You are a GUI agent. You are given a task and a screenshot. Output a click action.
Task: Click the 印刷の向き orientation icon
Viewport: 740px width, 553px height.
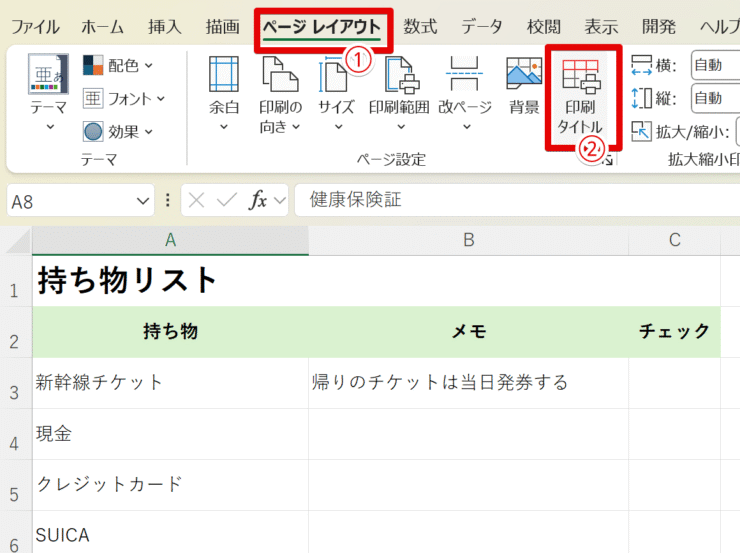click(x=280, y=74)
